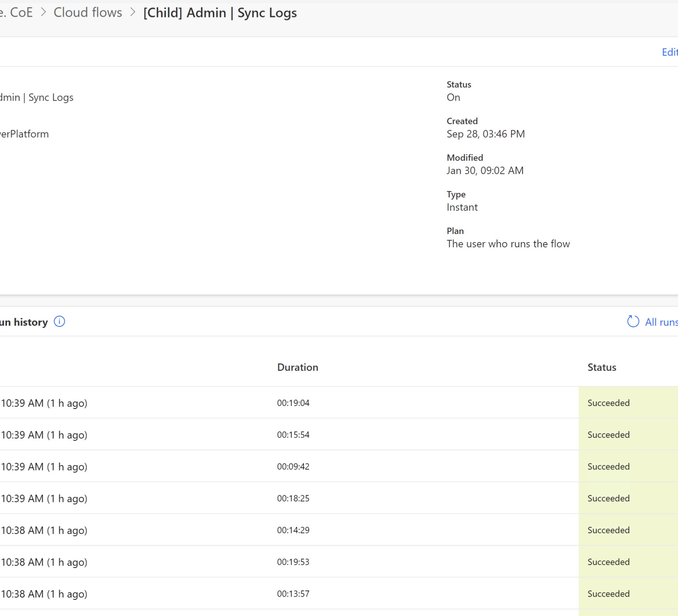Navigate to Cloud flows breadcrumb
This screenshot has width=678, height=616.
87,12
